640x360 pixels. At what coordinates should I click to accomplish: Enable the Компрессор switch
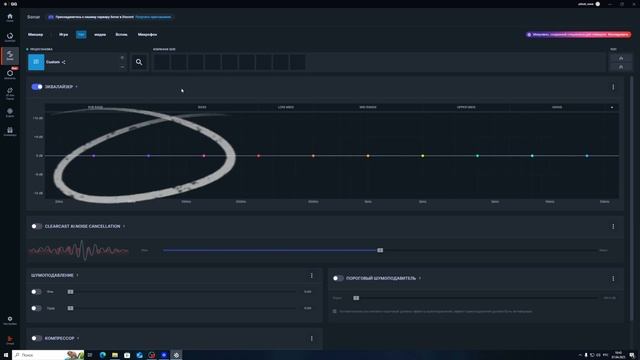point(37,338)
